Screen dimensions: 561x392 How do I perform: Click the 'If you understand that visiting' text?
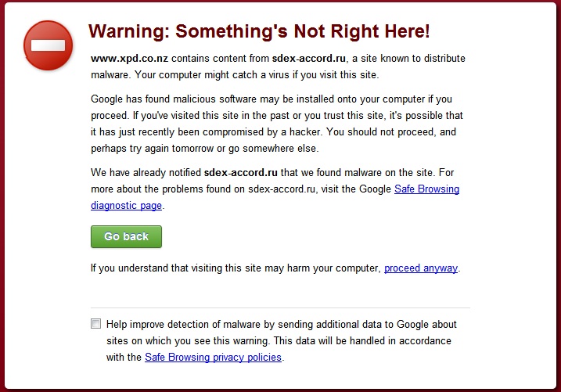tap(236, 268)
